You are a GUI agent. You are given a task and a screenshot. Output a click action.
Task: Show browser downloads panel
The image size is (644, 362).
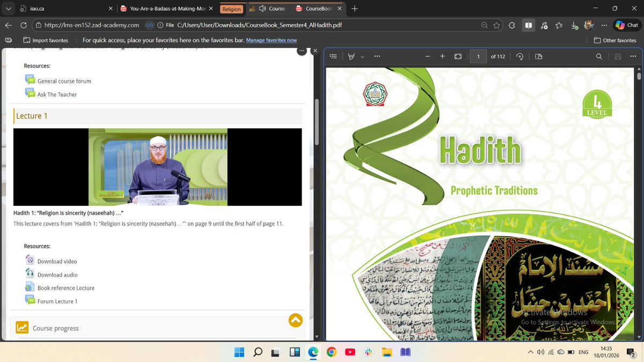(x=574, y=25)
